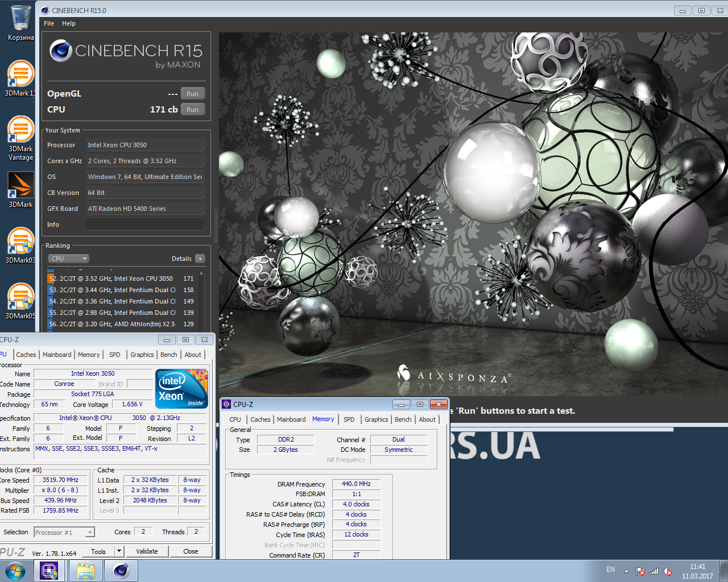Open About tab in left CPU-Z window

[x=193, y=355]
